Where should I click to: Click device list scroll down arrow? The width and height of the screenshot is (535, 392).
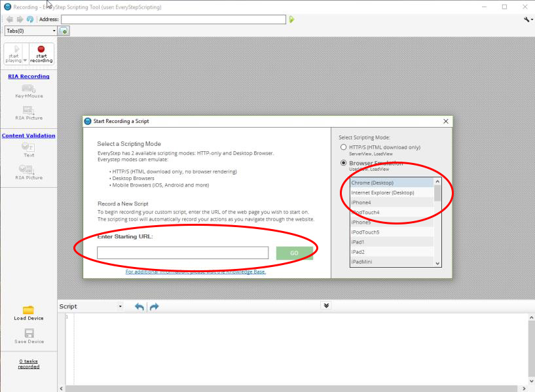click(437, 263)
